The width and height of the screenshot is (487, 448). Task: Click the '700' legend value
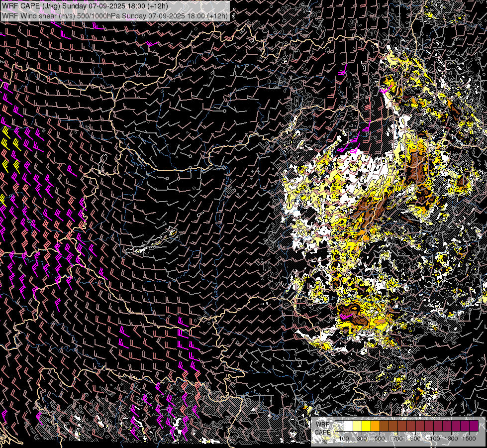[x=397, y=439]
